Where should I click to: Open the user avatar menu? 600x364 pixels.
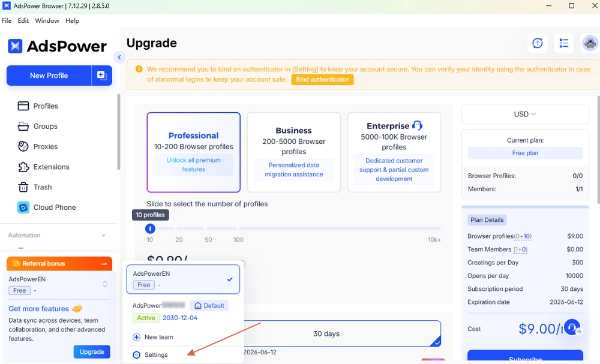coord(590,43)
